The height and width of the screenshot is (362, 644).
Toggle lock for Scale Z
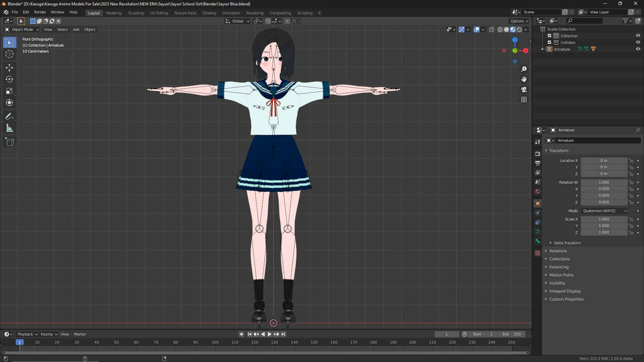pyautogui.click(x=631, y=232)
